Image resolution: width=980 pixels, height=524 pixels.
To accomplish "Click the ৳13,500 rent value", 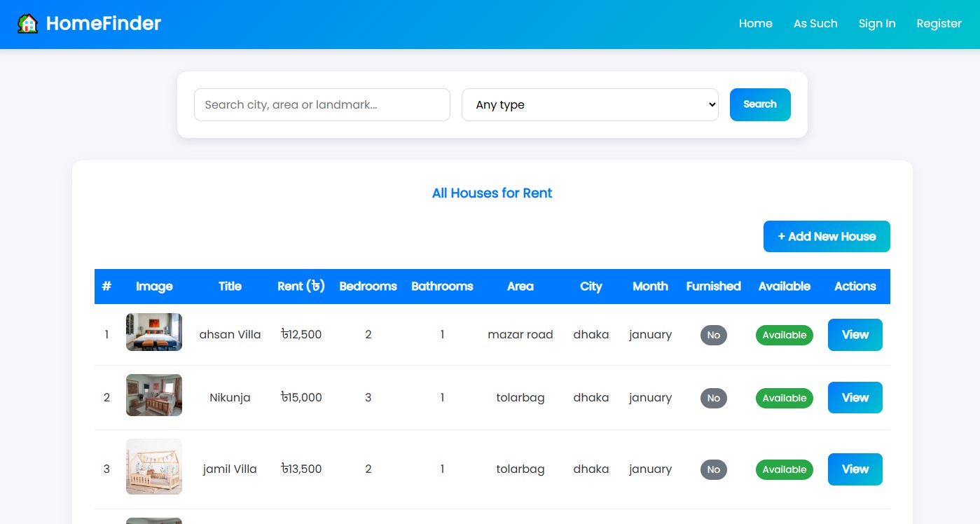I will click(x=301, y=469).
